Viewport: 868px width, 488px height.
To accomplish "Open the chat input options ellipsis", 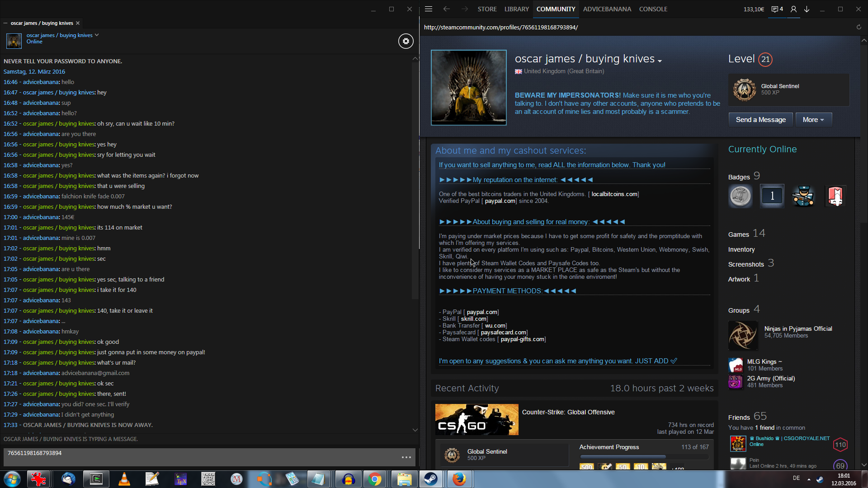I will tap(406, 457).
